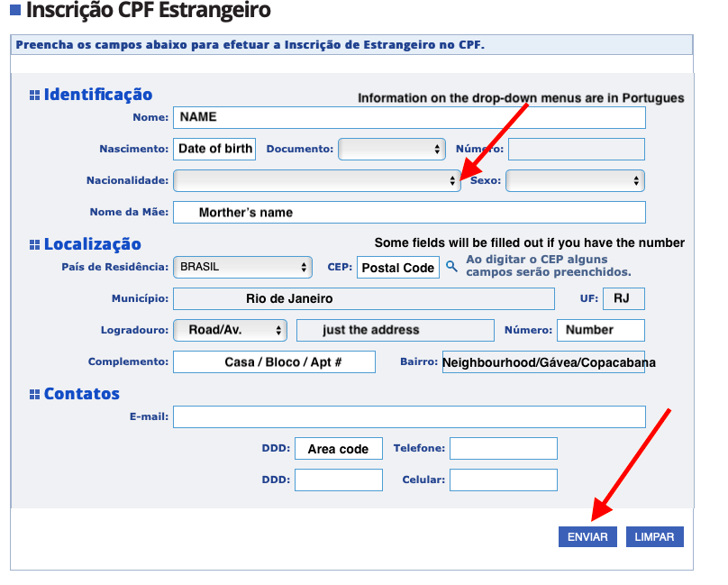Click the LIMPAR button
This screenshot has height=585, width=728.
(x=654, y=536)
